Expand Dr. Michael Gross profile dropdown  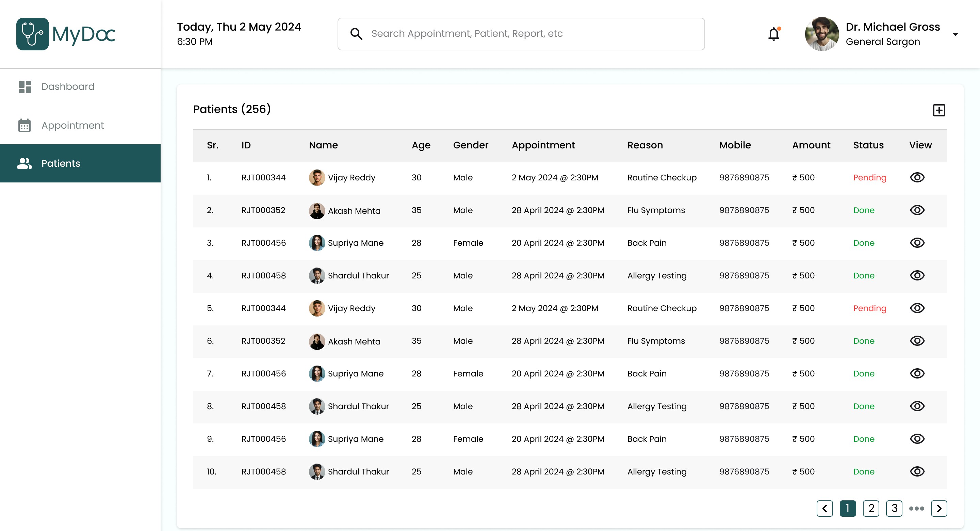pyautogui.click(x=955, y=34)
